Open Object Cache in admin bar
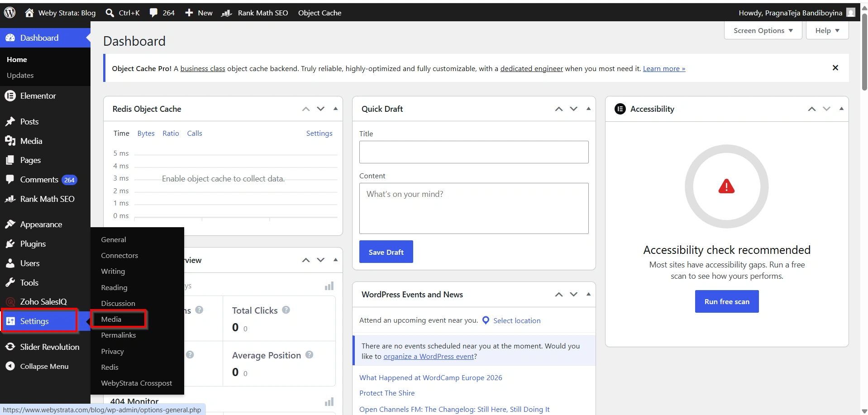 [320, 13]
